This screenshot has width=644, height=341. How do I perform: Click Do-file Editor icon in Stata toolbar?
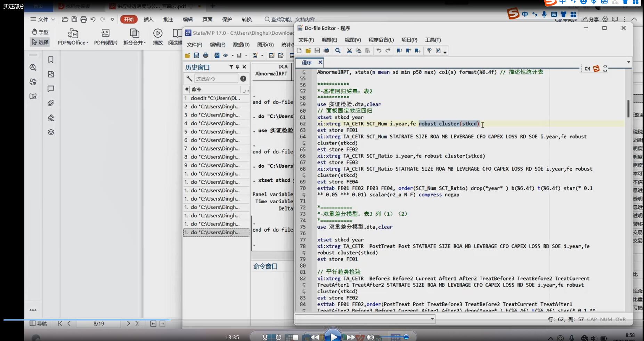255,55
